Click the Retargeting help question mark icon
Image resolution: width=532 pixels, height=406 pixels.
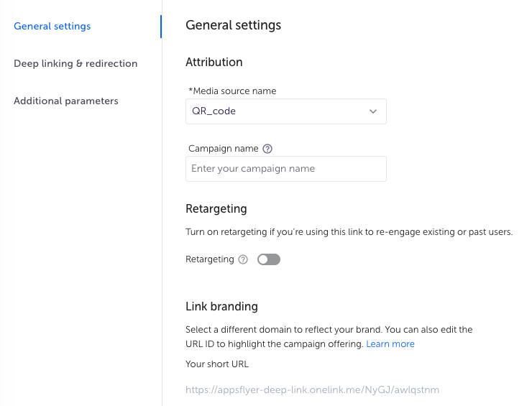pos(243,259)
